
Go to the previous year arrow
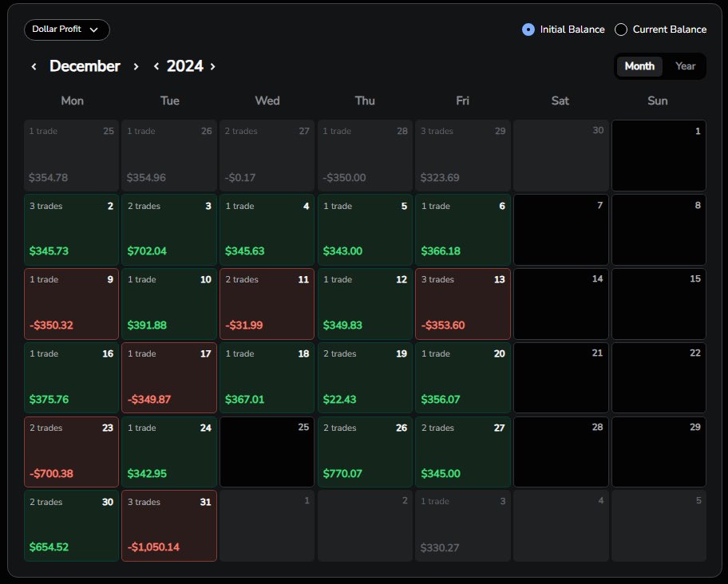click(156, 67)
